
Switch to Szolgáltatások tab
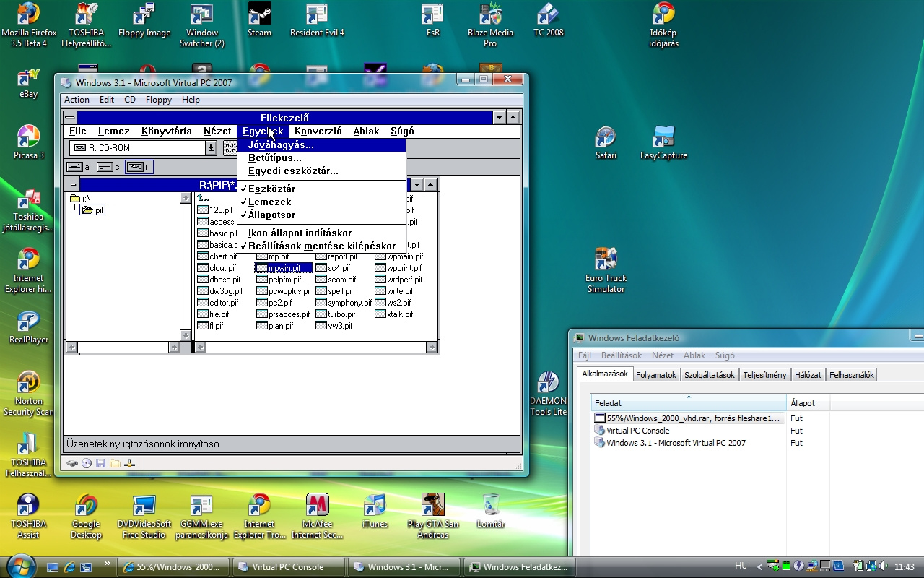[710, 375]
